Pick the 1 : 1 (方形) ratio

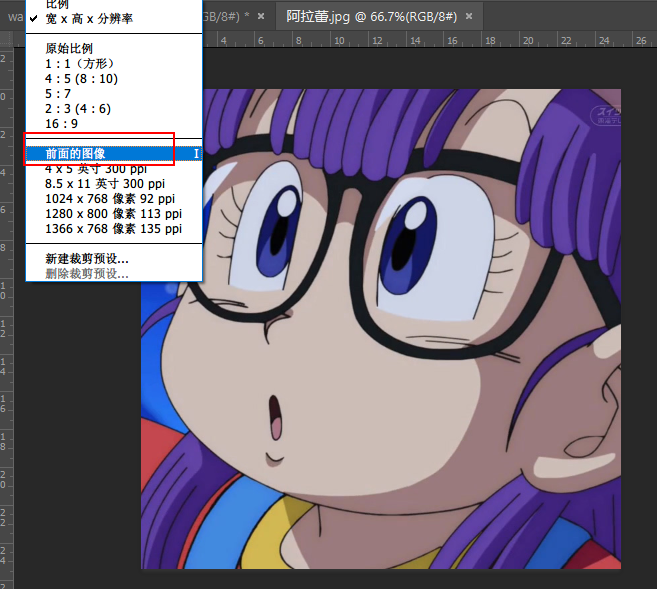(x=79, y=63)
